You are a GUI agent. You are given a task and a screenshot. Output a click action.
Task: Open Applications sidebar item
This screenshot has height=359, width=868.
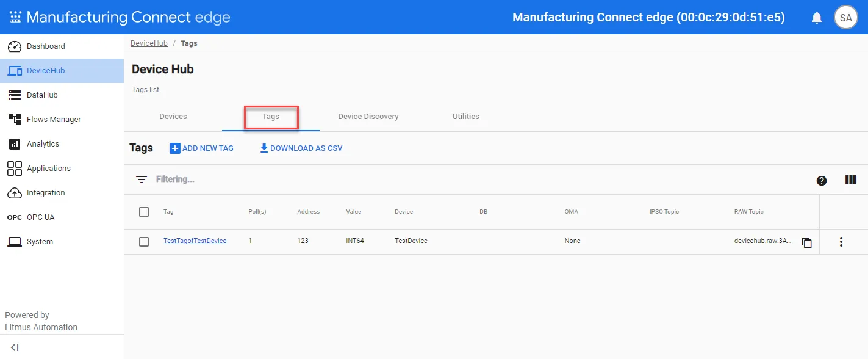[x=62, y=169]
